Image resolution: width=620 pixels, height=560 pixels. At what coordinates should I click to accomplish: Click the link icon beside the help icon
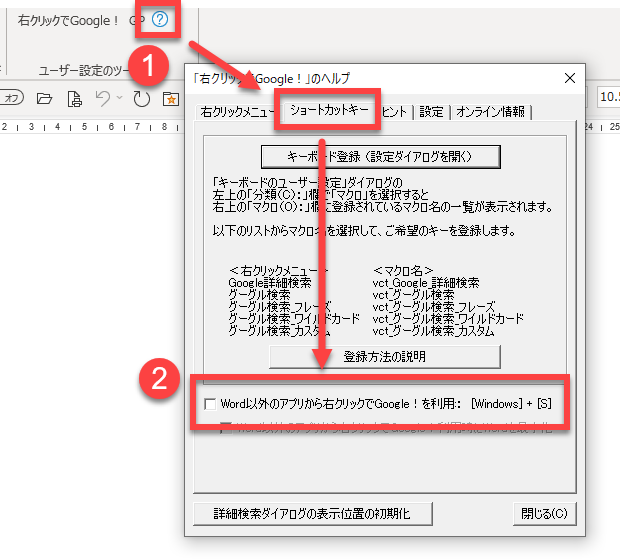(x=137, y=20)
